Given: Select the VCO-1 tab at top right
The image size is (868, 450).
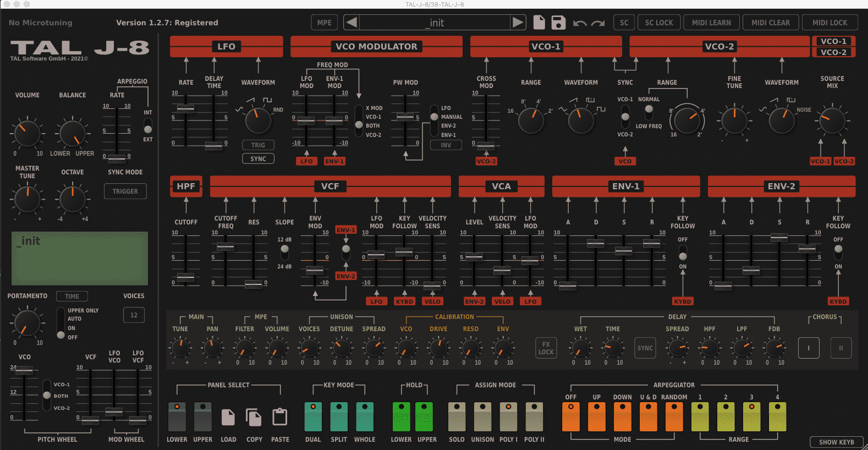Looking at the screenshot, I should point(833,41).
